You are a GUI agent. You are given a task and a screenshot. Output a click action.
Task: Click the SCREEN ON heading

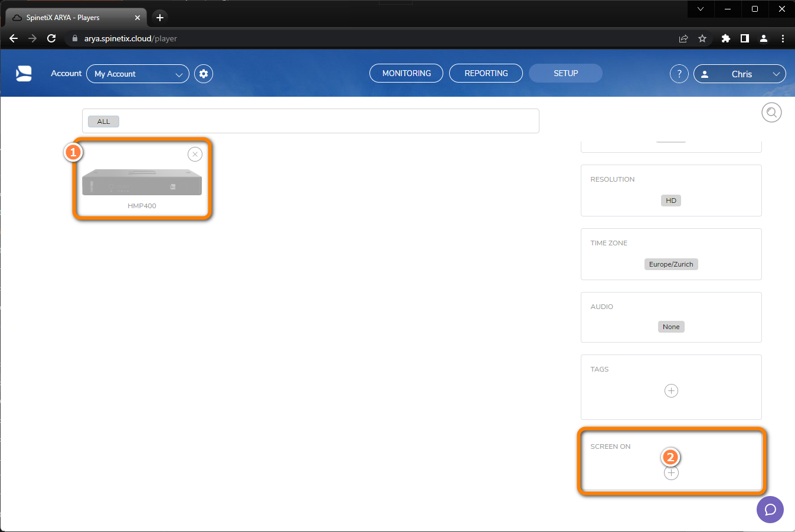click(610, 446)
